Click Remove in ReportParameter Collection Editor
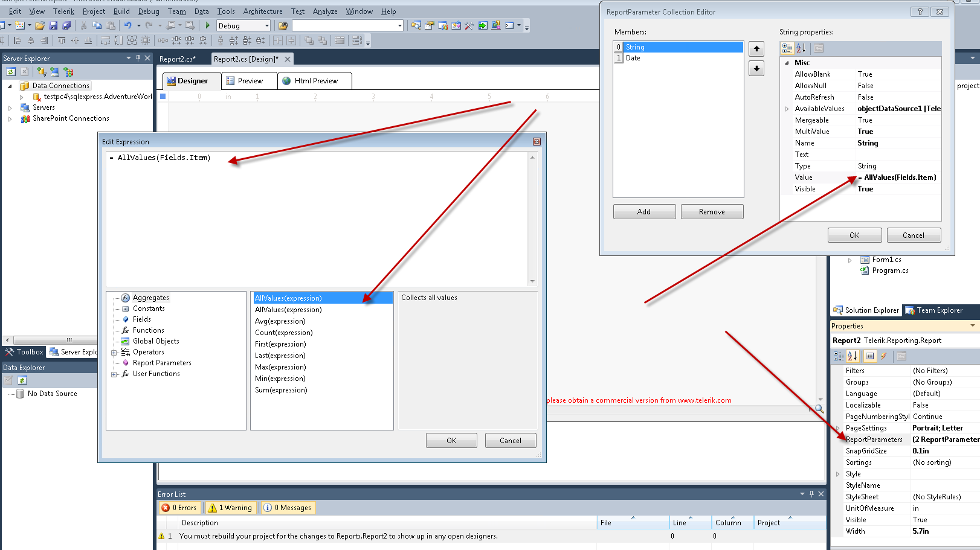The image size is (980, 550). (712, 212)
